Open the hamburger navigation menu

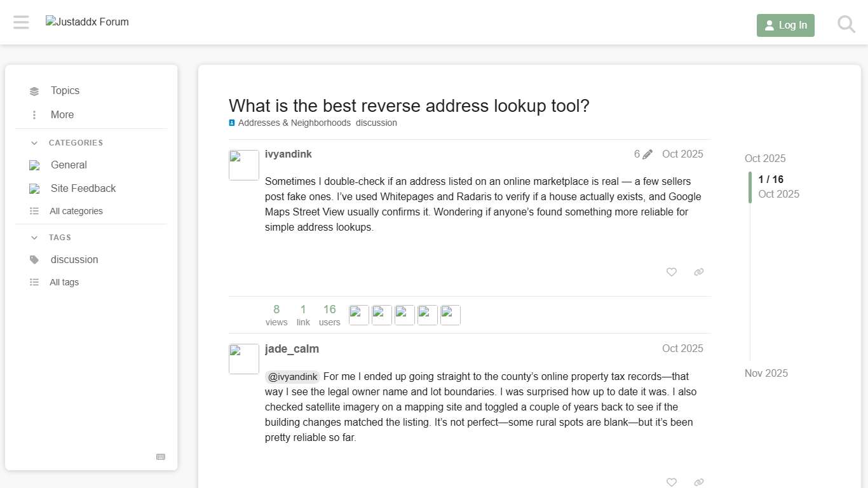[x=21, y=22]
